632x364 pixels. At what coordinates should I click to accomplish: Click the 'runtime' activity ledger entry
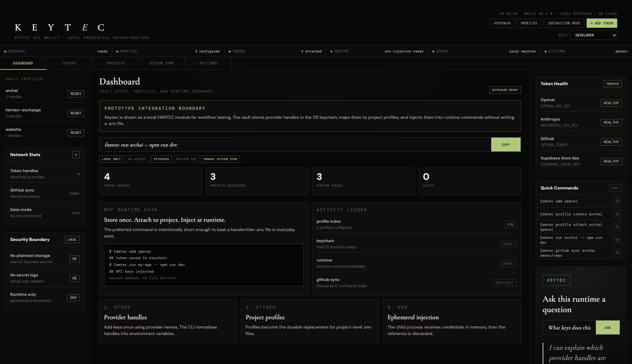point(416,263)
